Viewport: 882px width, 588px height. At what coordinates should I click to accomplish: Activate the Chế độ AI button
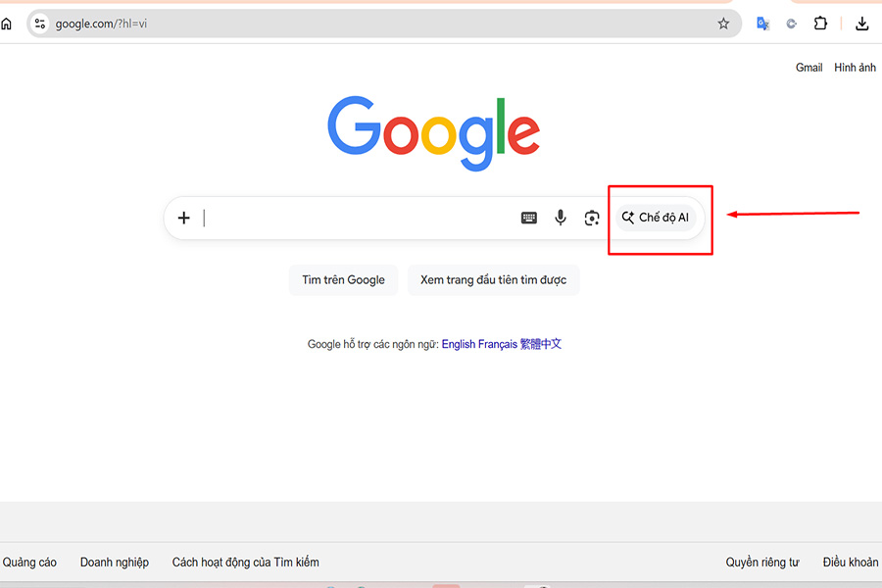656,218
